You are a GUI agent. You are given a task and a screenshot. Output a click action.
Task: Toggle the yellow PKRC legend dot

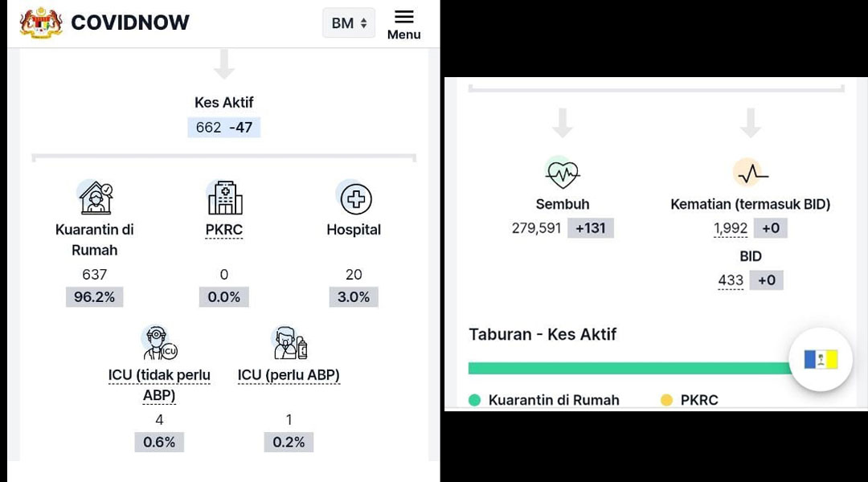pos(666,400)
